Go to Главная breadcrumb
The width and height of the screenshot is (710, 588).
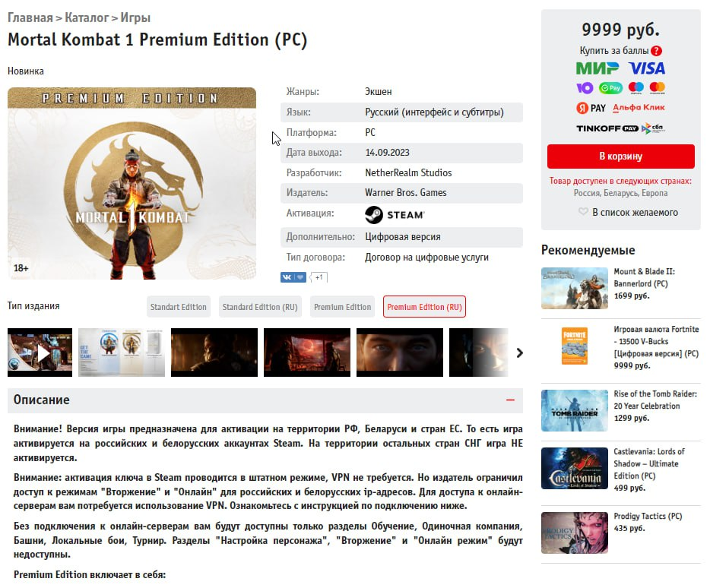(30, 17)
